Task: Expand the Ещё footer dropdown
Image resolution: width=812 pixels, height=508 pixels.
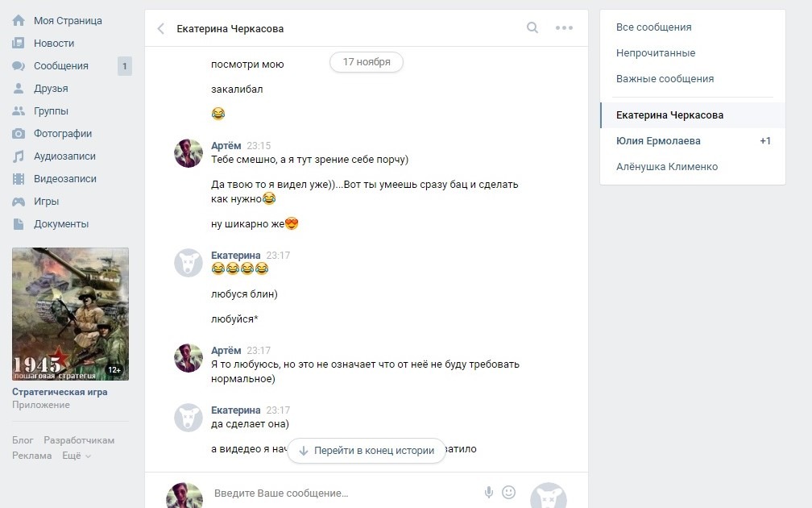Action: [76, 456]
